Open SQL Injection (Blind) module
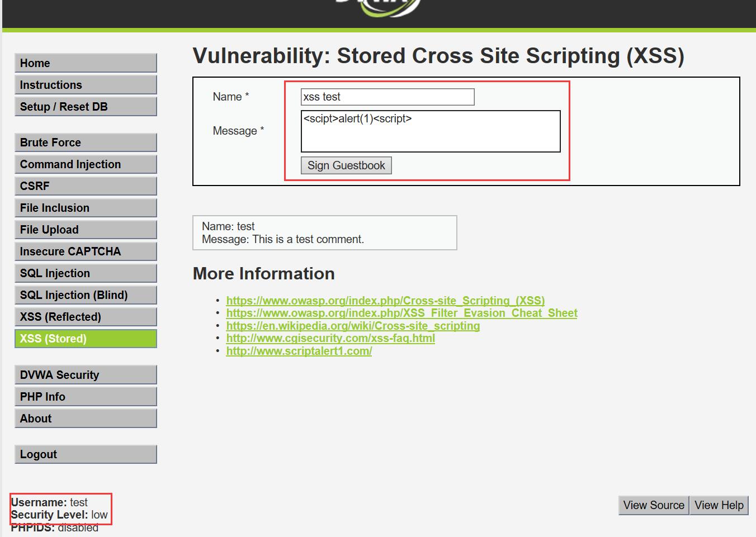This screenshot has width=756, height=537. [86, 295]
